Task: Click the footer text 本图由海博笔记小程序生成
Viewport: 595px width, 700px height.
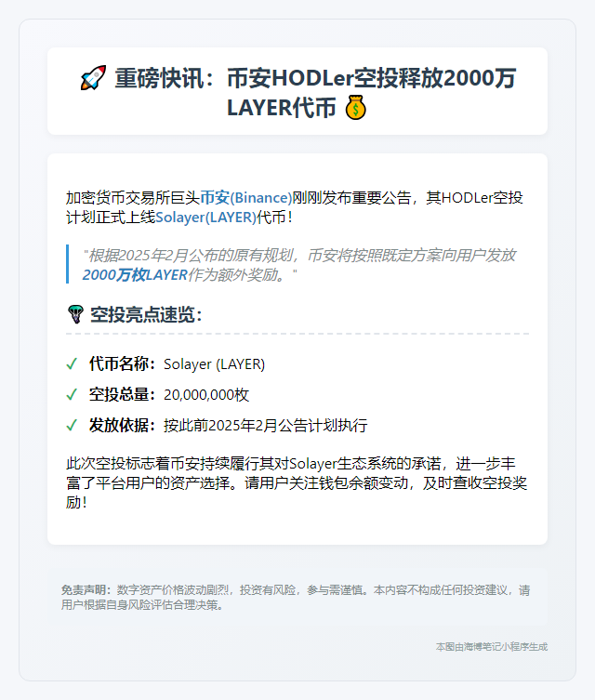Action: click(492, 646)
